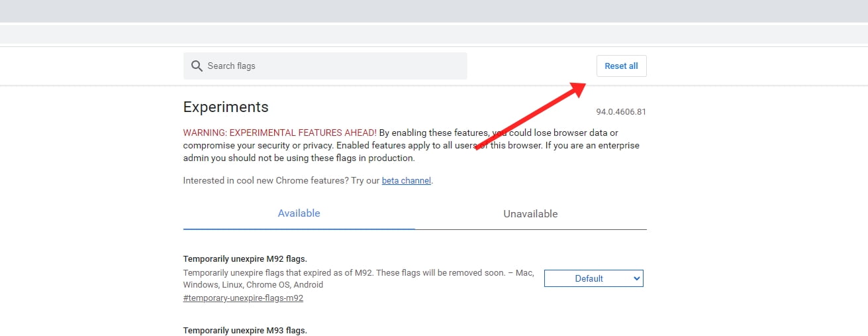
Task: Open the beta channel link
Action: click(407, 180)
